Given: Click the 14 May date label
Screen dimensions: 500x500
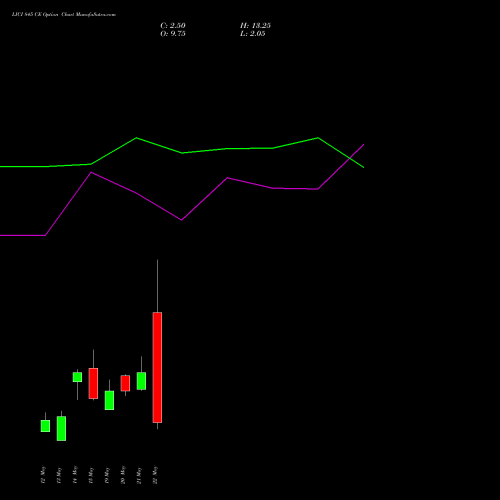Looking at the screenshot, I should point(75,475).
